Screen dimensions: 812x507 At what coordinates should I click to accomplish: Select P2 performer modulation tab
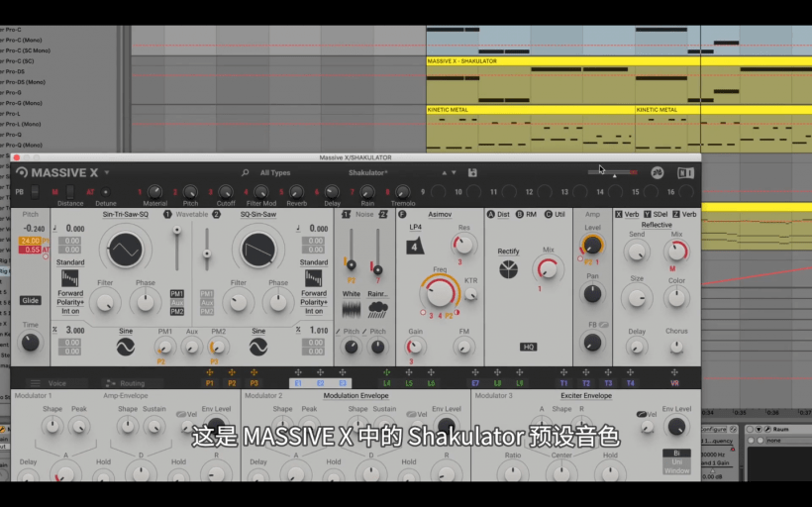coord(232,383)
